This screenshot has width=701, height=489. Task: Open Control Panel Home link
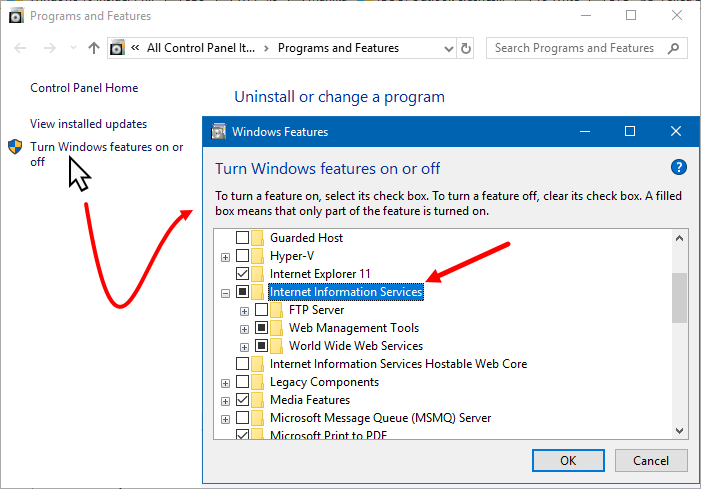click(x=84, y=88)
